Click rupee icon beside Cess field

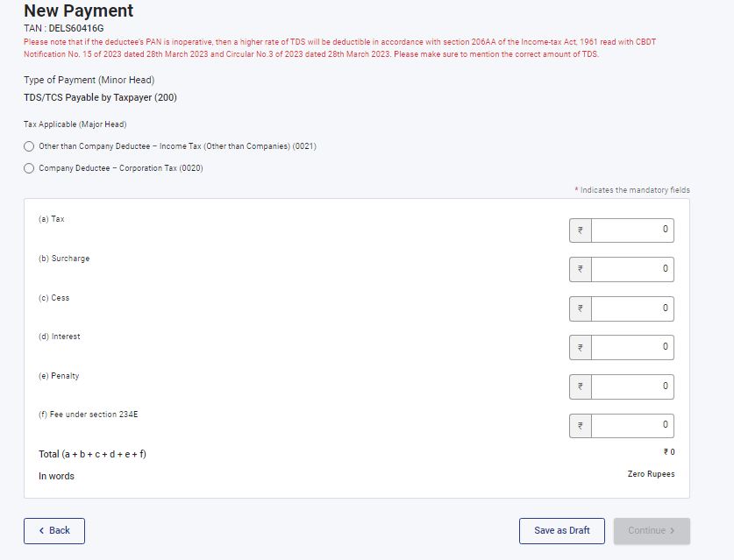point(580,309)
